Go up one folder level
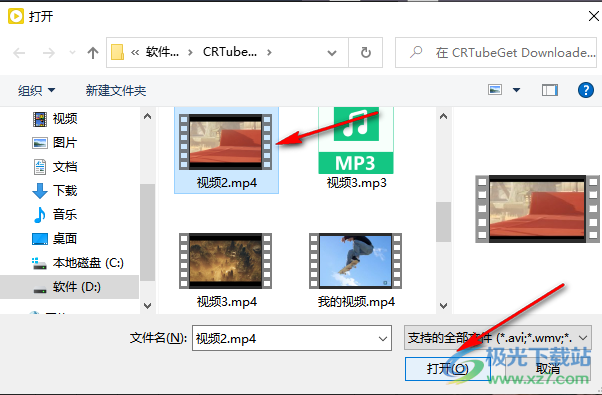The width and height of the screenshot is (602, 395). point(93,53)
